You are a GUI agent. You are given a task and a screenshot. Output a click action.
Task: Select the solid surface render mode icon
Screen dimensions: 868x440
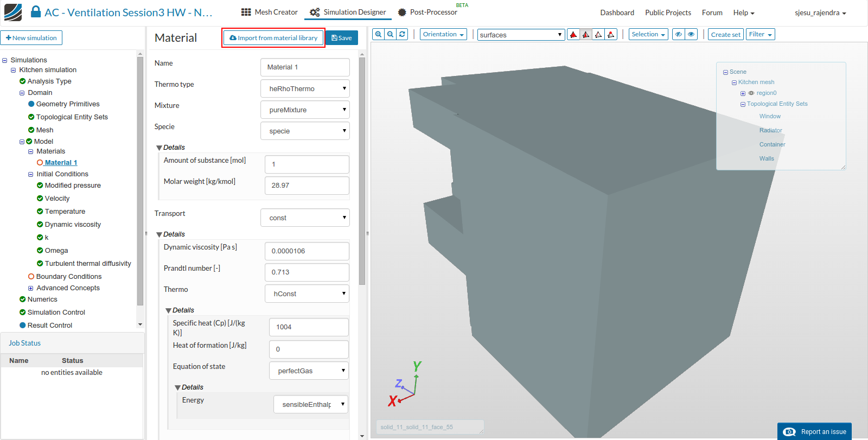pos(573,35)
